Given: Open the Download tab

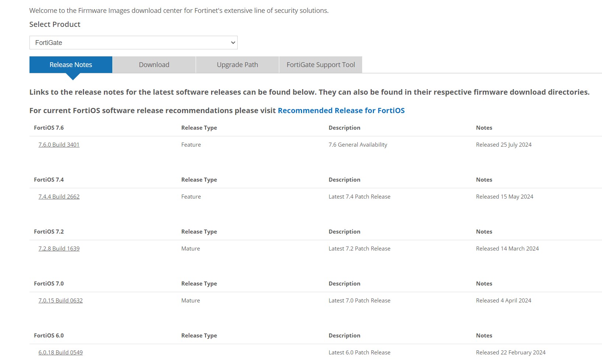Looking at the screenshot, I should (x=154, y=64).
